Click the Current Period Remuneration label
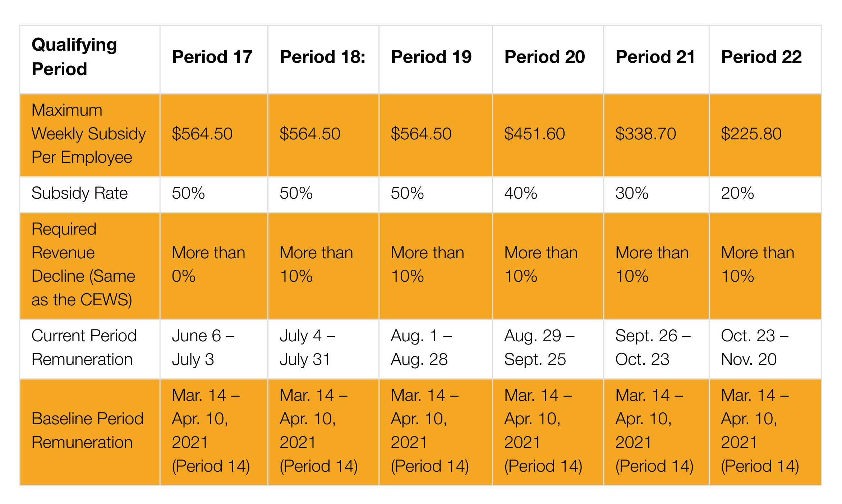This screenshot has width=842, height=504. [84, 347]
